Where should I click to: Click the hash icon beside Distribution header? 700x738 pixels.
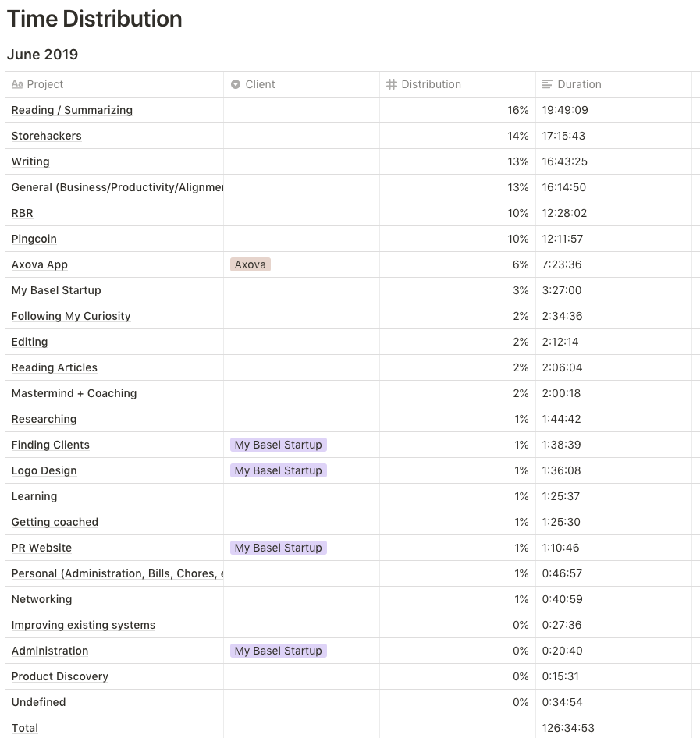coord(392,84)
